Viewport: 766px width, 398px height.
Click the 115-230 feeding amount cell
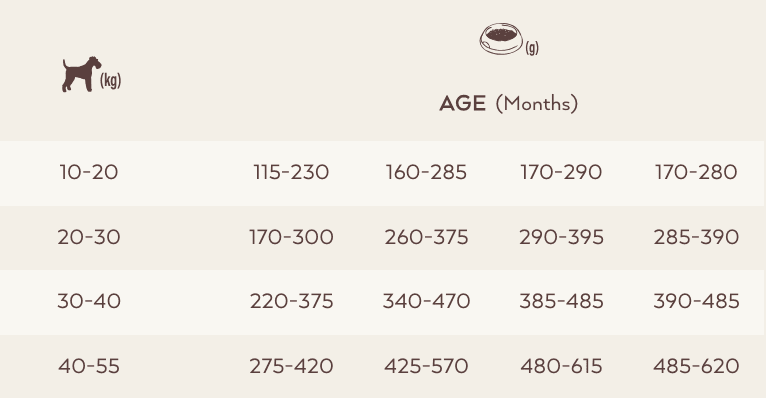(x=291, y=172)
